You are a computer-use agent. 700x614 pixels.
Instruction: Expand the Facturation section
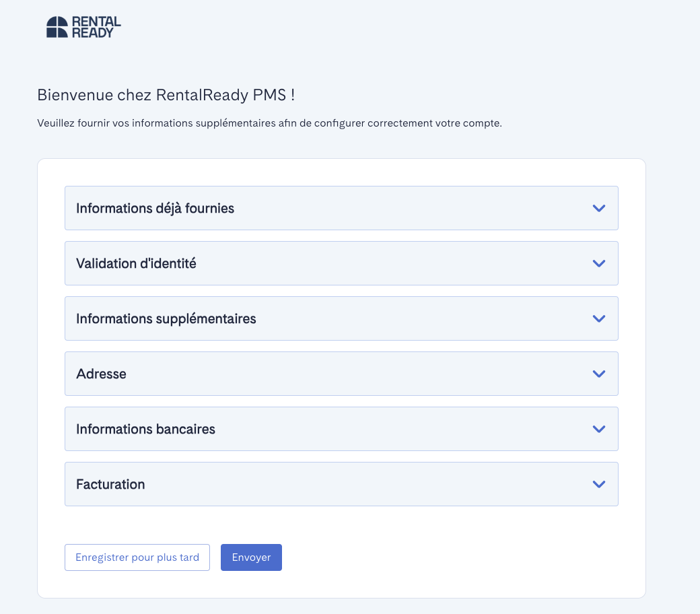point(341,484)
